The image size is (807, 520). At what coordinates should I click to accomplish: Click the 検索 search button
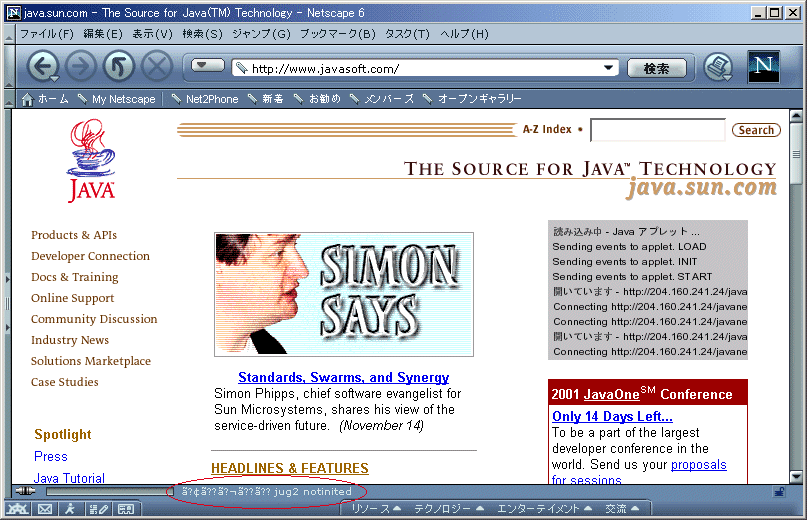point(657,68)
